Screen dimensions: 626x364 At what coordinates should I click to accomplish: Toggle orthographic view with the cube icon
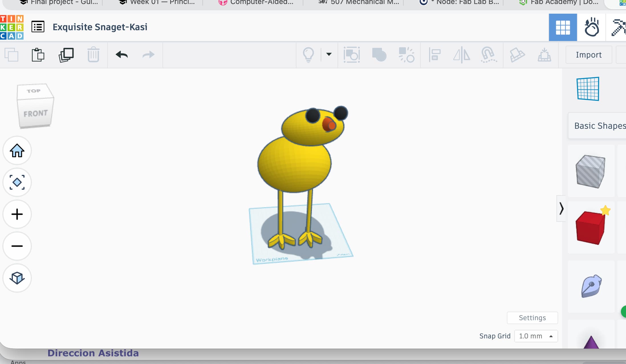click(x=17, y=278)
